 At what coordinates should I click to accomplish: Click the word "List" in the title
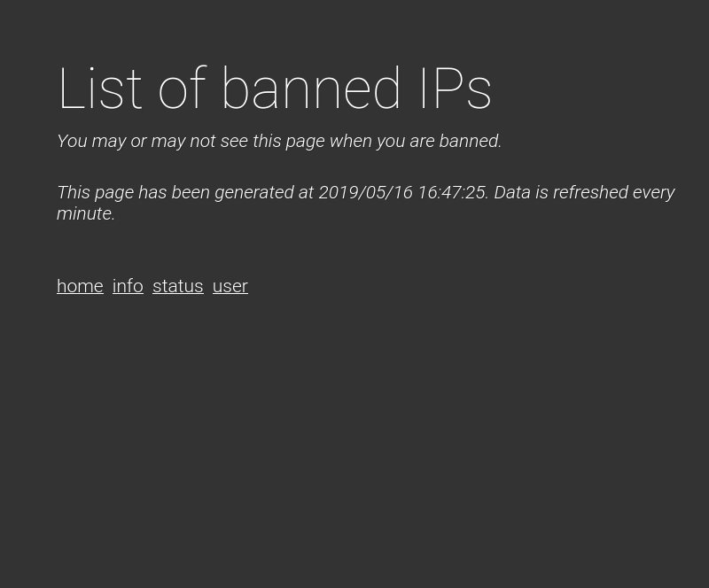tap(100, 89)
